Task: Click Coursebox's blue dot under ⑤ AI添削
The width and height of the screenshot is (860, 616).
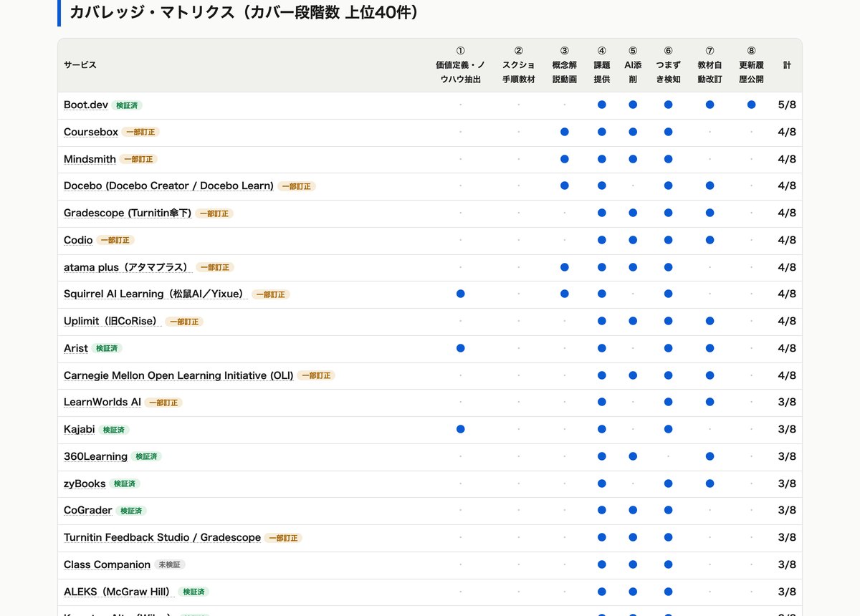Action: coord(633,132)
